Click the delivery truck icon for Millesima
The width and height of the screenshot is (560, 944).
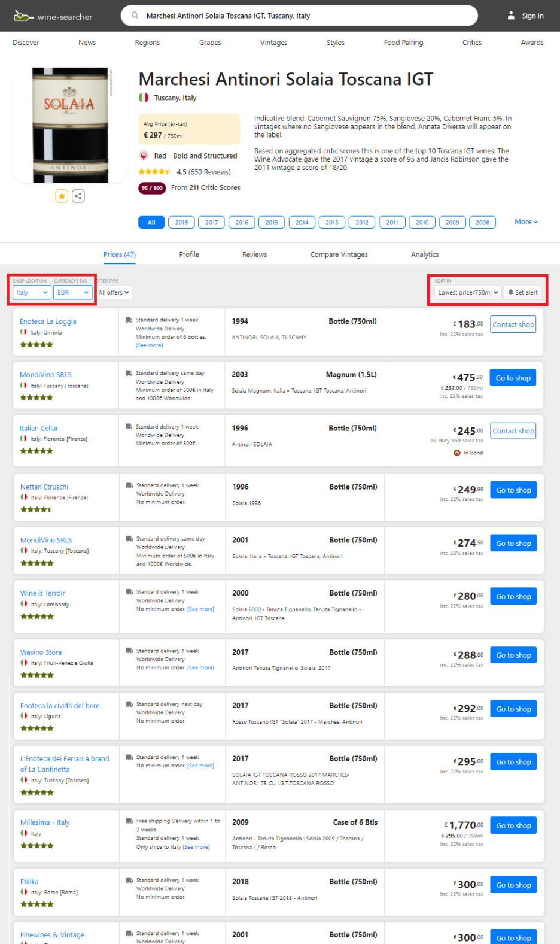pyautogui.click(x=129, y=821)
